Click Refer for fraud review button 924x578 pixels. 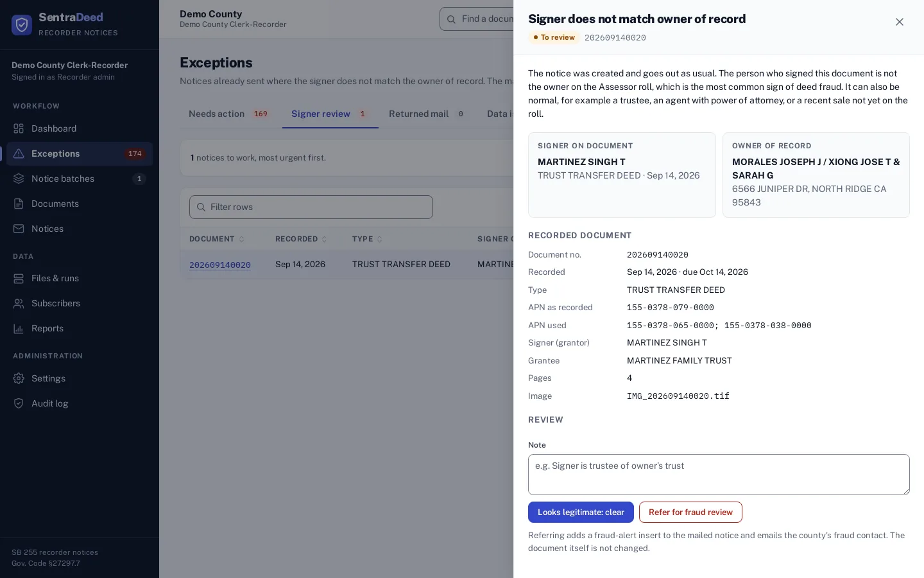690,512
